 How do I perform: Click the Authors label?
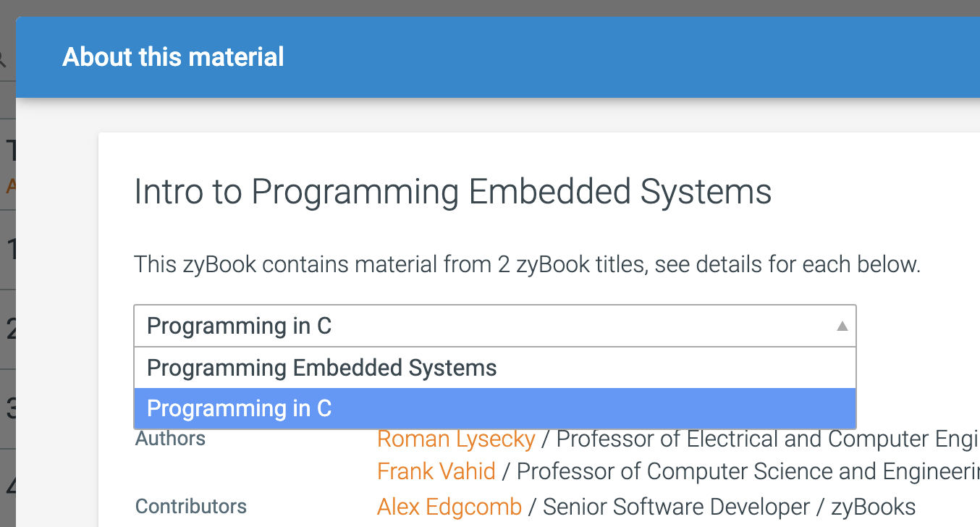170,438
